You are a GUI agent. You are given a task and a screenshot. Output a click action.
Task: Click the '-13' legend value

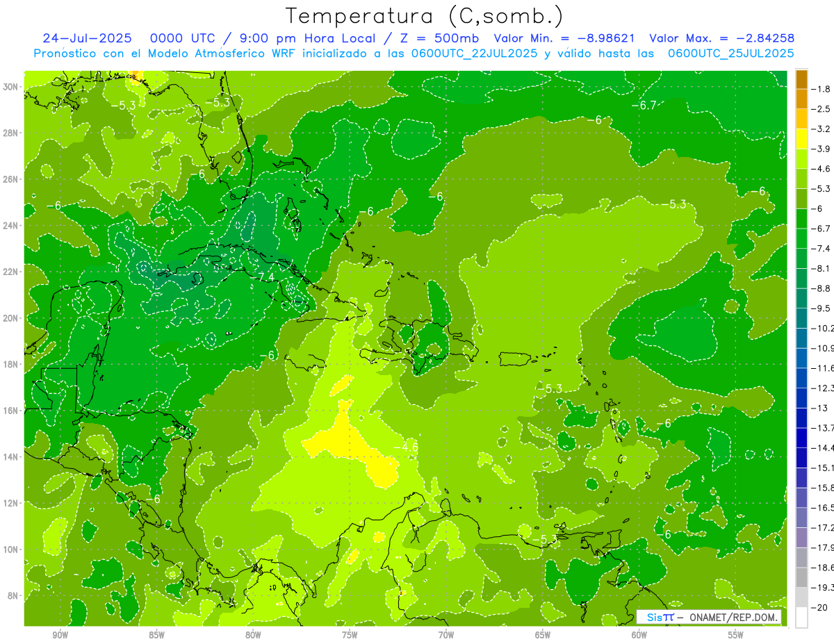point(819,408)
